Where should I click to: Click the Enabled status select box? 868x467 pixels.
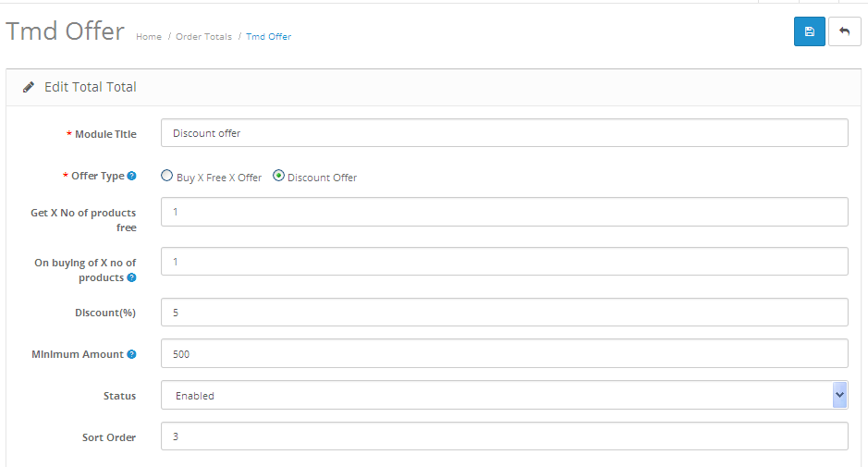coord(505,395)
